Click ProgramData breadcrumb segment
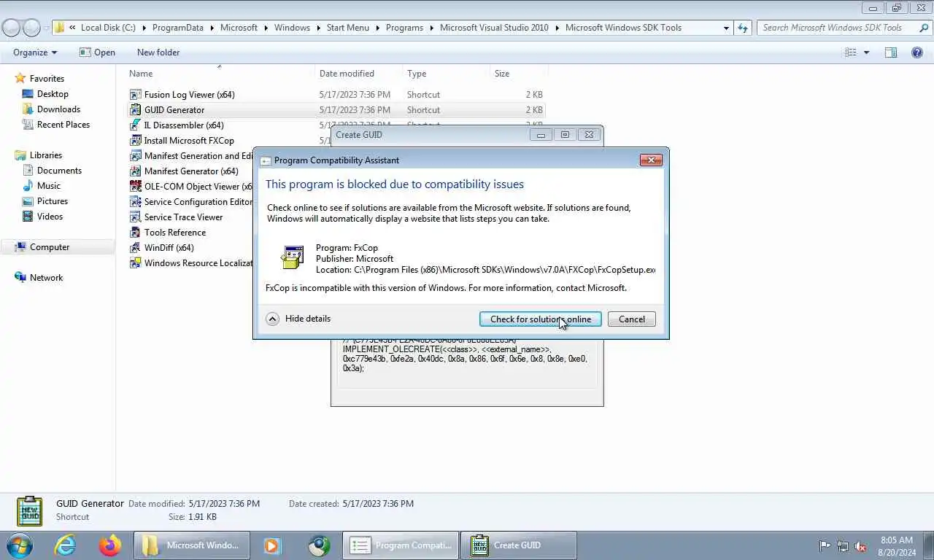Screen dimensions: 934x560 tap(178, 28)
